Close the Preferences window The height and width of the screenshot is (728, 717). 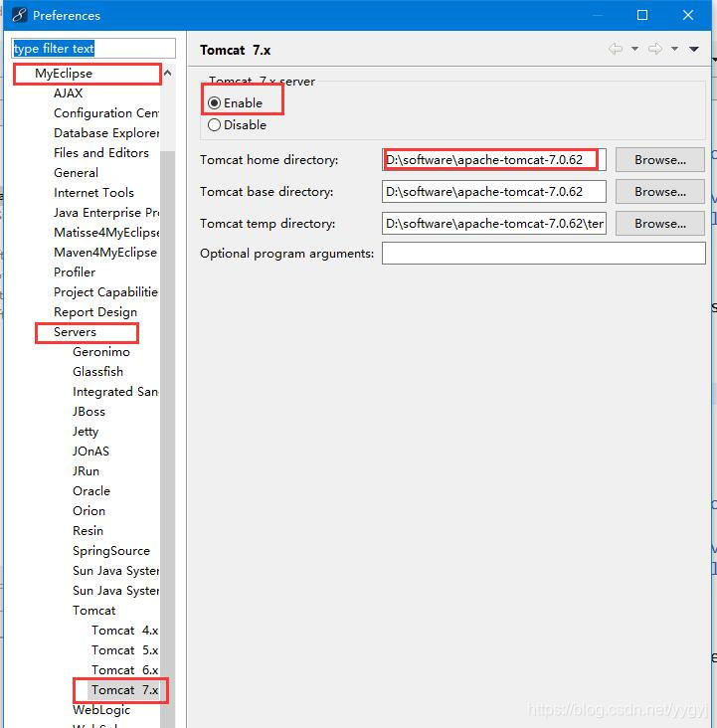[x=688, y=15]
